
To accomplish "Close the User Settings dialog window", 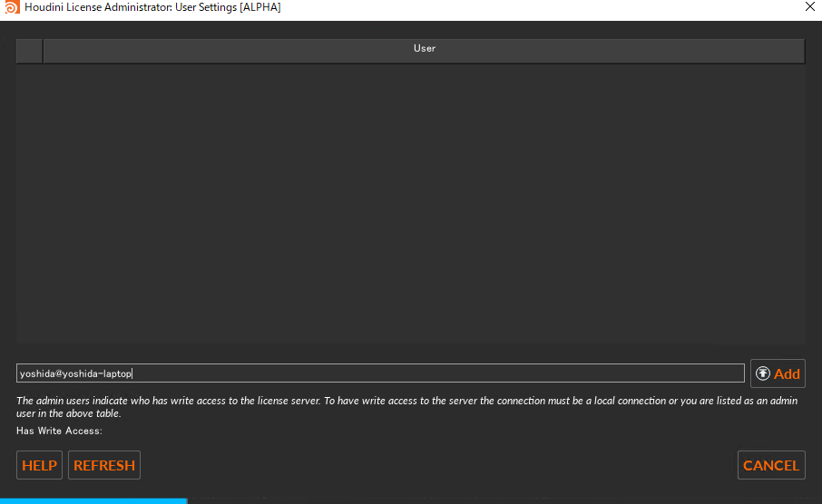I will (x=809, y=7).
